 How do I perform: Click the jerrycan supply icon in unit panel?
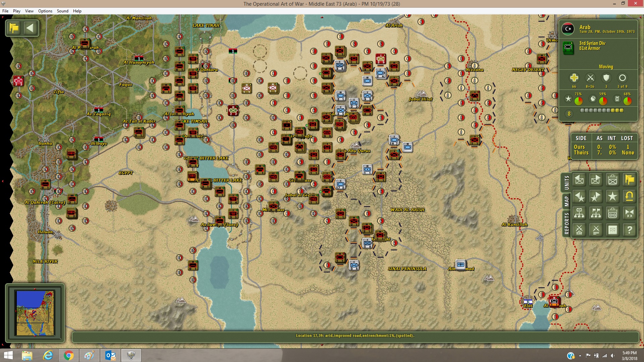click(617, 99)
